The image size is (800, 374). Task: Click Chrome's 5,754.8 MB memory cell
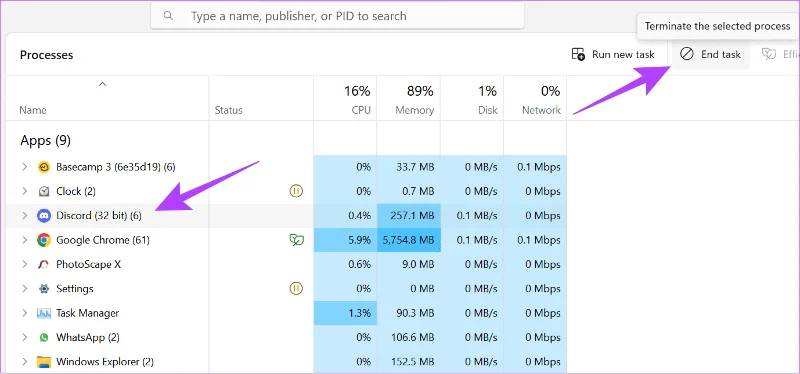(409, 240)
